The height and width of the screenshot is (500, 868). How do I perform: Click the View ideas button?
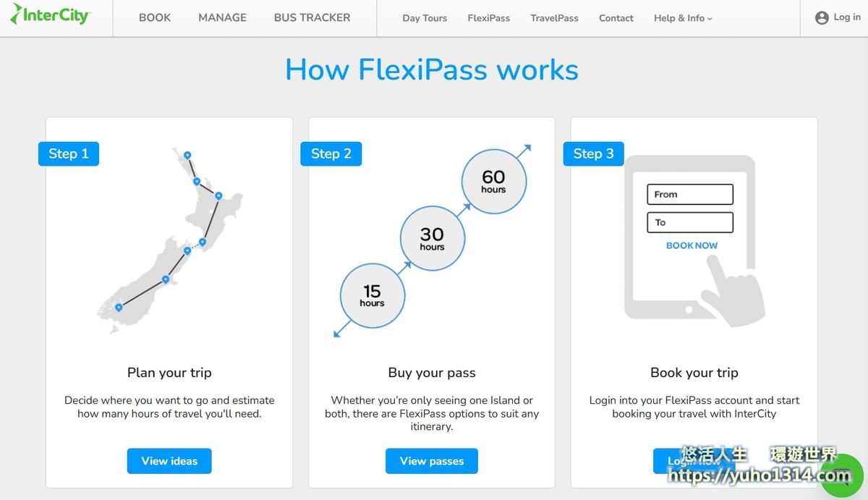pos(169,461)
